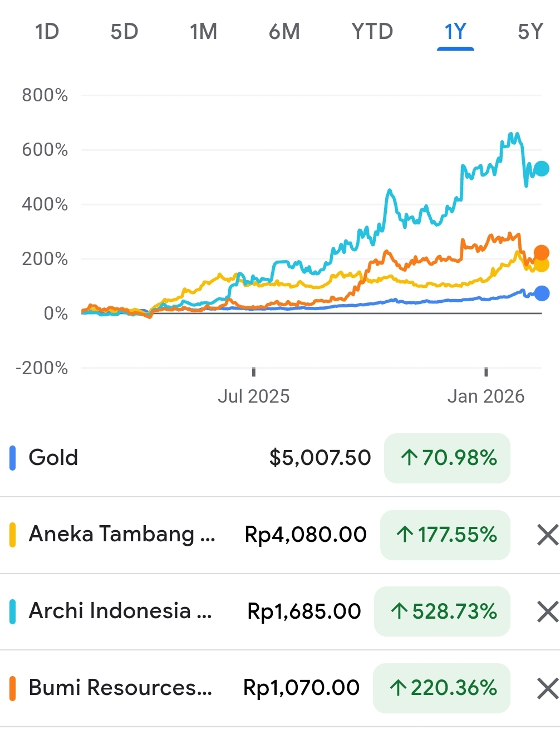Click Aneka Tambang's yellow endpoint dot

click(x=542, y=265)
